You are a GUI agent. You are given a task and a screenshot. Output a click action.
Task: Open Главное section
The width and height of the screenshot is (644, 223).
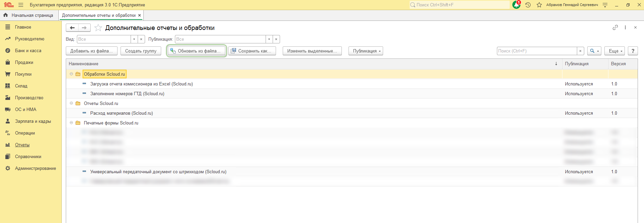pyautogui.click(x=31, y=27)
